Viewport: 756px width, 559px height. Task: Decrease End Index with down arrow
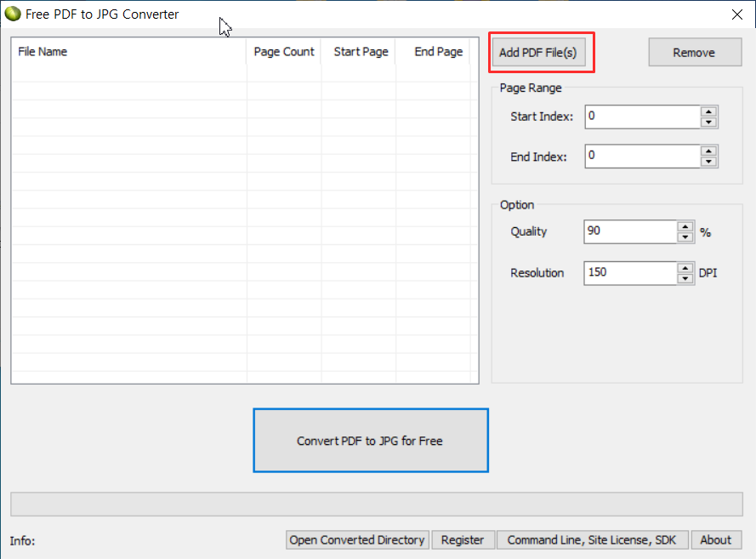pyautogui.click(x=708, y=162)
